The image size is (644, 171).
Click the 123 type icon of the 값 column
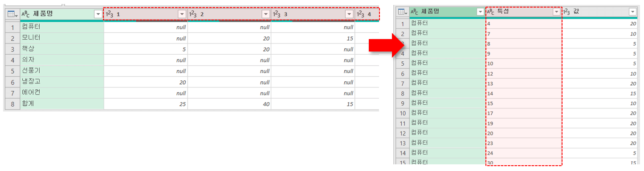point(567,12)
